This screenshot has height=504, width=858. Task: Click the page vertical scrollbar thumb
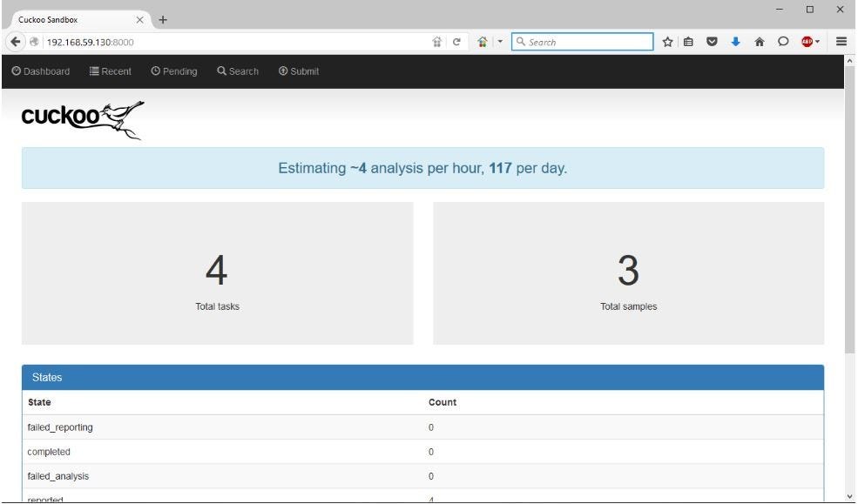[849, 211]
